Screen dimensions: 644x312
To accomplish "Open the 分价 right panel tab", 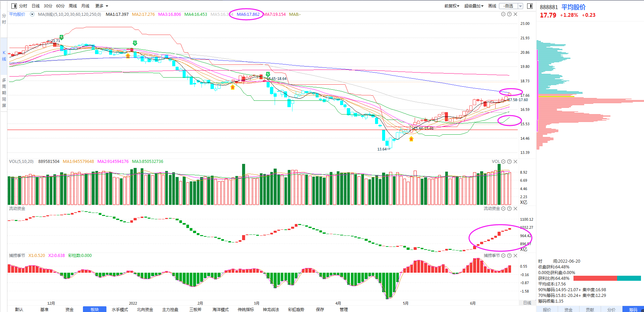I will (611, 309).
